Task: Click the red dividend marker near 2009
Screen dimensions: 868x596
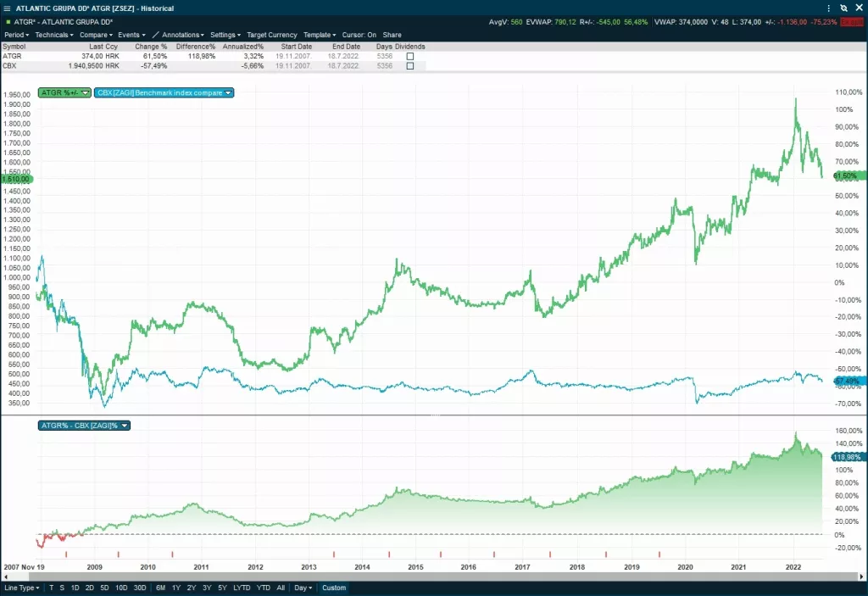Action: (x=118, y=554)
